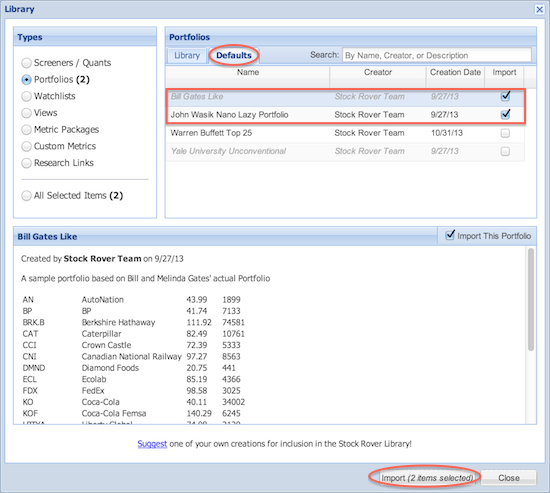Click the AutoNation holding name
This screenshot has height=493, width=550.
[x=103, y=300]
